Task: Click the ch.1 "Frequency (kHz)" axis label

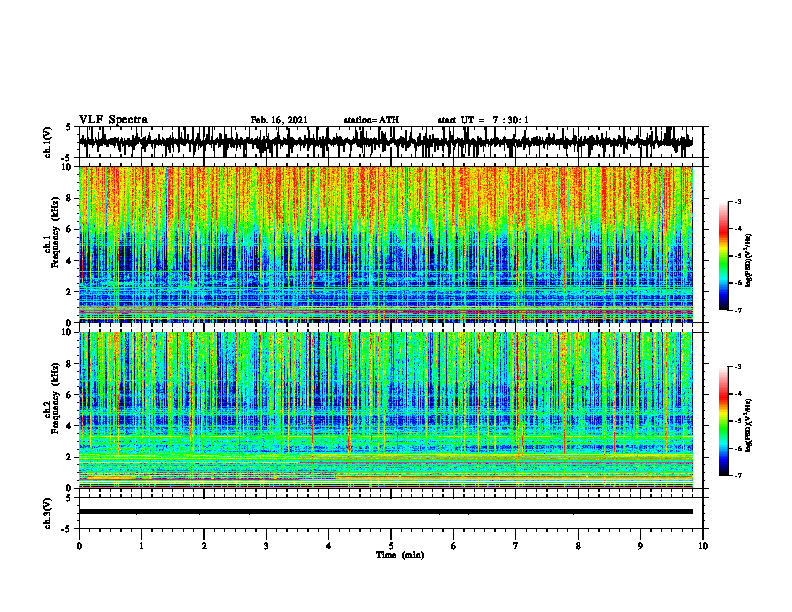Action: click(55, 232)
